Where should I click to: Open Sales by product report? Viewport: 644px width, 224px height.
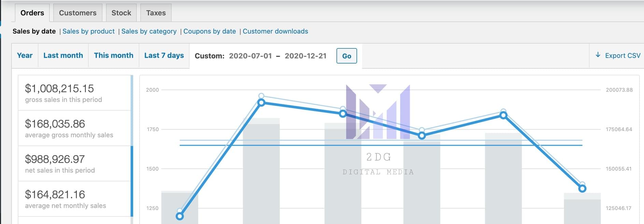pyautogui.click(x=88, y=31)
